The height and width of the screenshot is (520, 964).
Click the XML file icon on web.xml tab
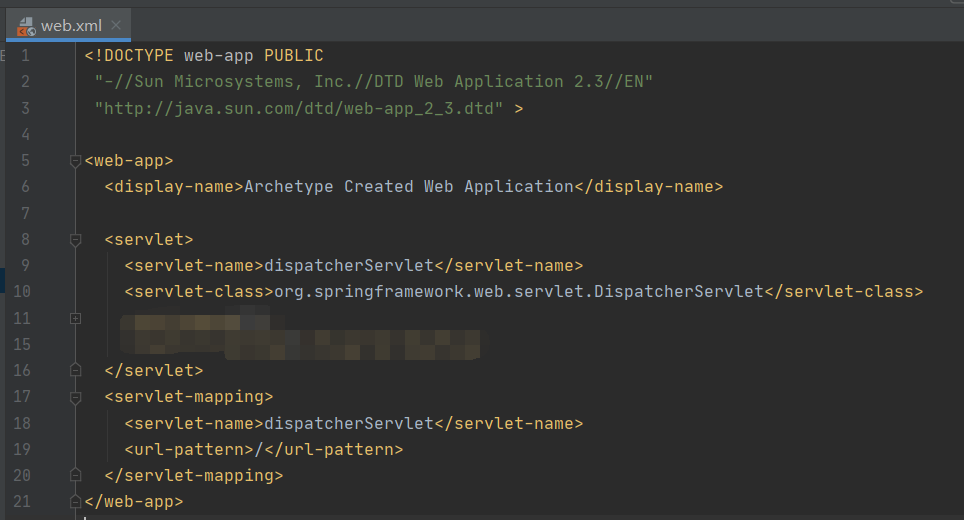(26, 26)
